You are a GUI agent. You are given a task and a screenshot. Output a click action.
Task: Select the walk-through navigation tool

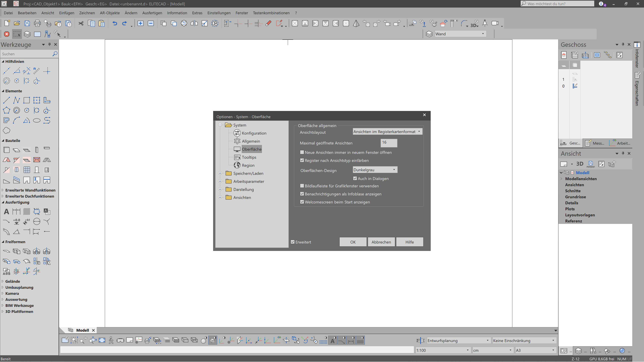(x=111, y=340)
